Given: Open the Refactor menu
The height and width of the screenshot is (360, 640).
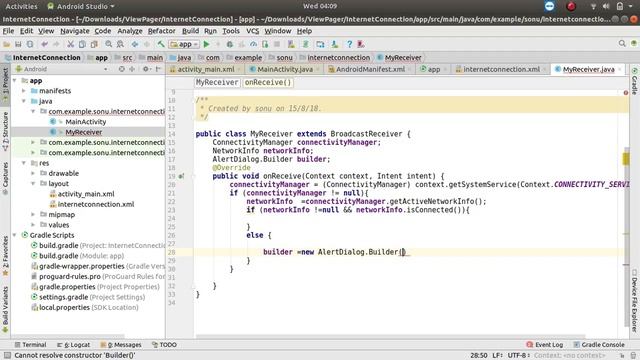Looking at the screenshot, I should pyautogui.click(x=162, y=31).
